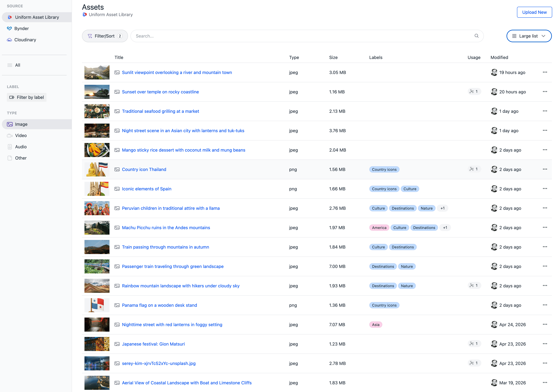Open more options for Mango sticky rice asset
The image size is (555, 392).
coord(545,150)
